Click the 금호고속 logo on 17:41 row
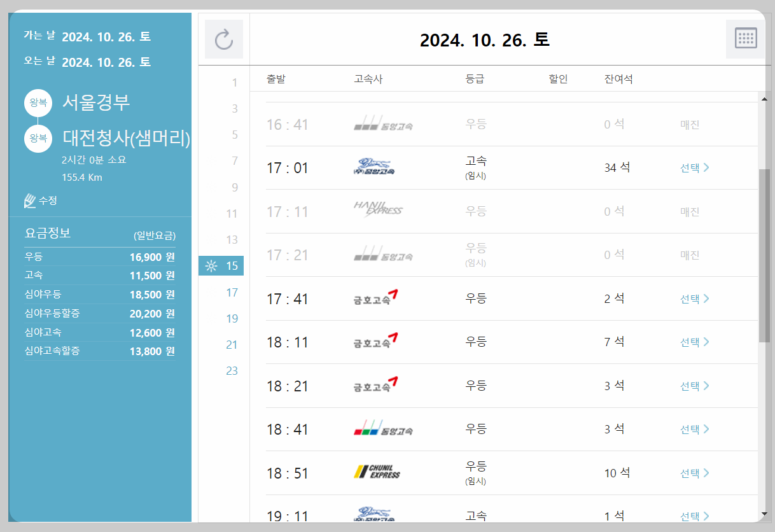The image size is (775, 532). tap(376, 298)
